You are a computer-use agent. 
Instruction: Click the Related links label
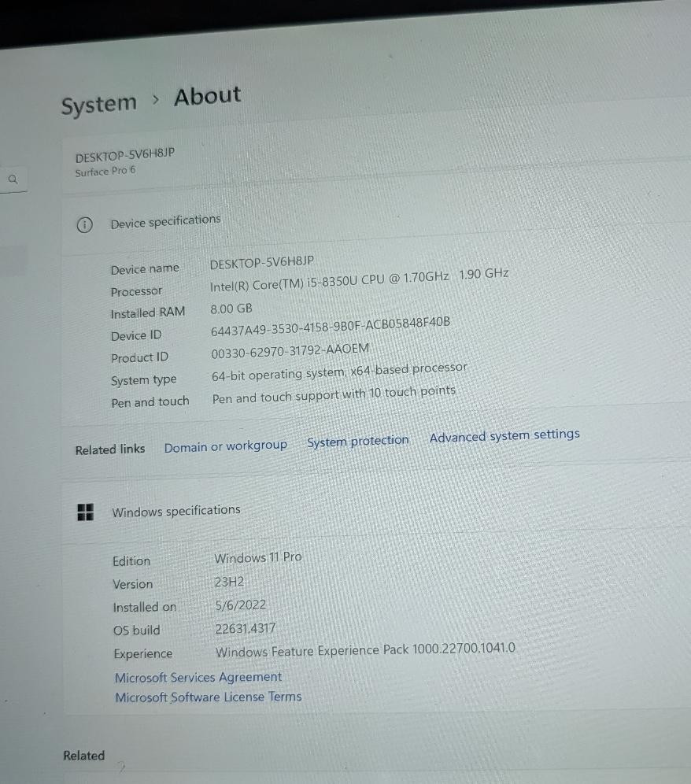tap(110, 449)
